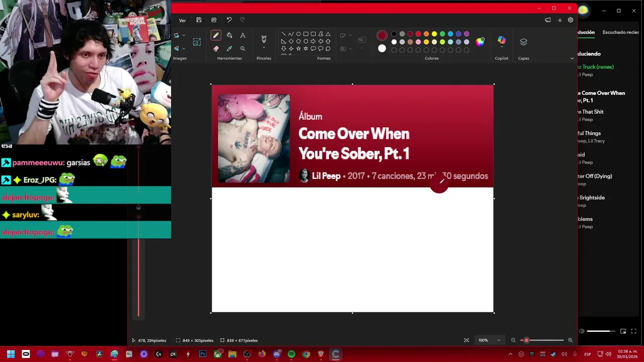Viewport: 644px width, 362px height.
Task: Click fit-to-window icon in Paint status bar
Action: [466, 340]
